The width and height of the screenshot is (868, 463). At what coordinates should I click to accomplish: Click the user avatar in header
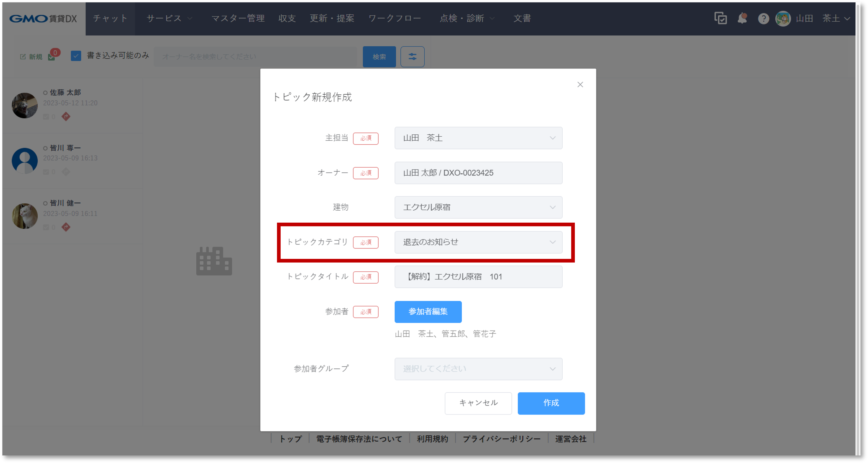tap(783, 19)
